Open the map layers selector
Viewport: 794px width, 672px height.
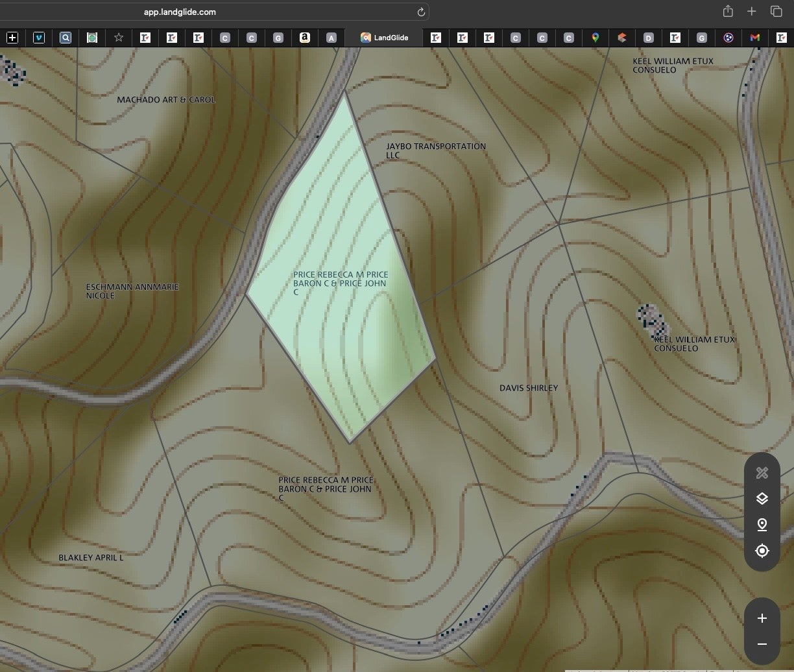tap(762, 499)
